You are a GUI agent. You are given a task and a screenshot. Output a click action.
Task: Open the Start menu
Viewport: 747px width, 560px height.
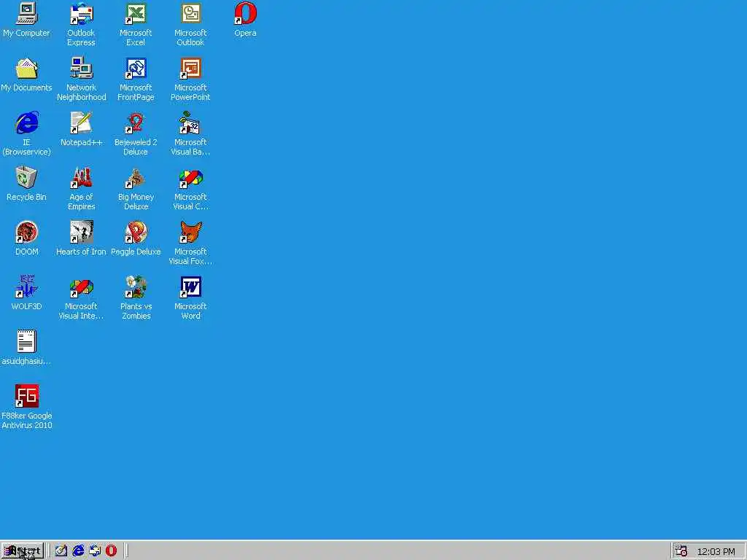coord(23,551)
